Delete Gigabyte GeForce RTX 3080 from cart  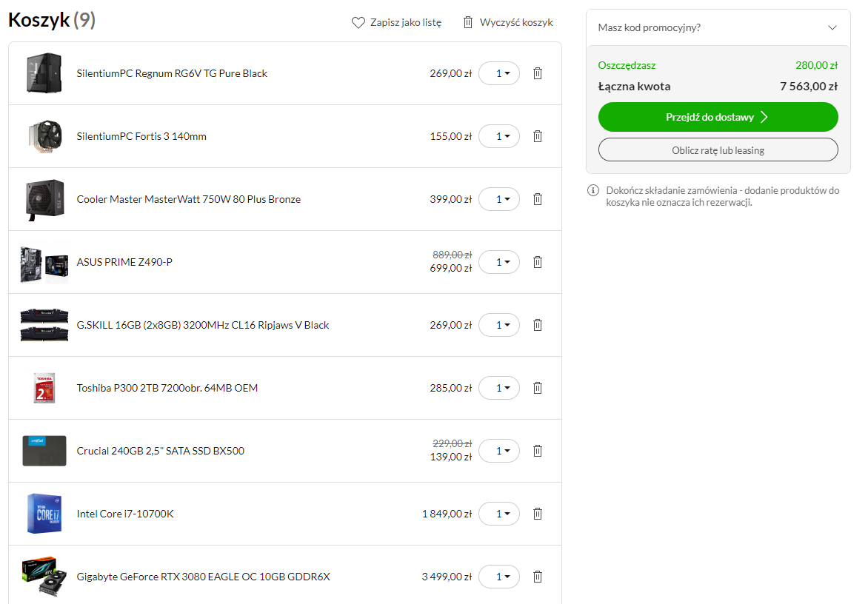click(537, 577)
